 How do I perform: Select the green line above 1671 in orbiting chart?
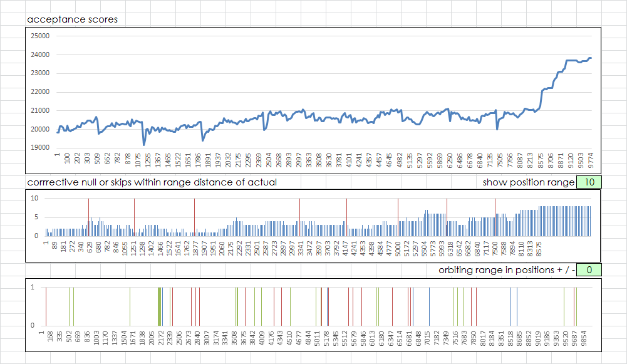click(x=130, y=306)
